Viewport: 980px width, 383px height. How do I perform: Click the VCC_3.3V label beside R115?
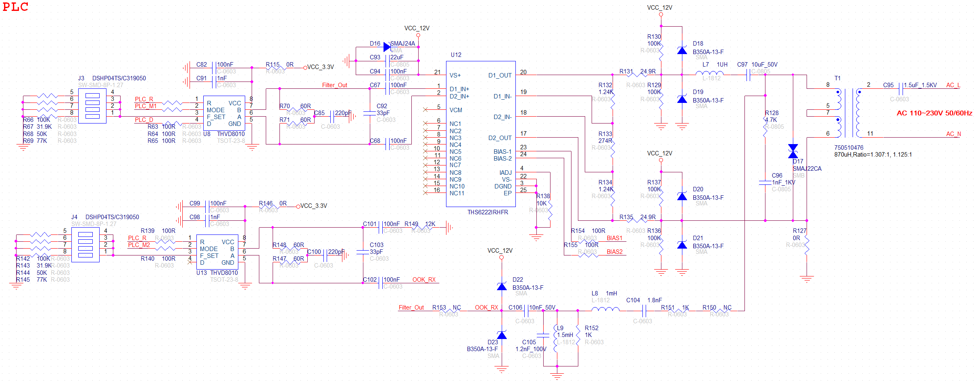point(321,67)
